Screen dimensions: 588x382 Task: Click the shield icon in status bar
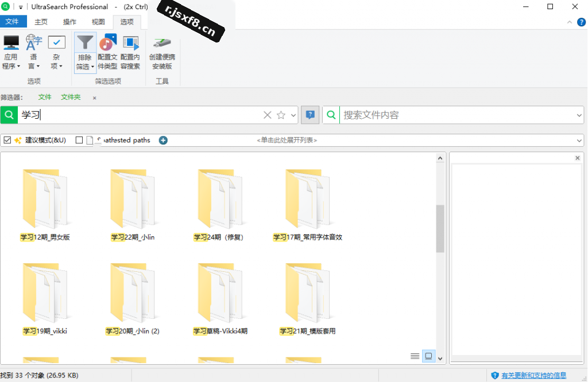click(x=494, y=375)
